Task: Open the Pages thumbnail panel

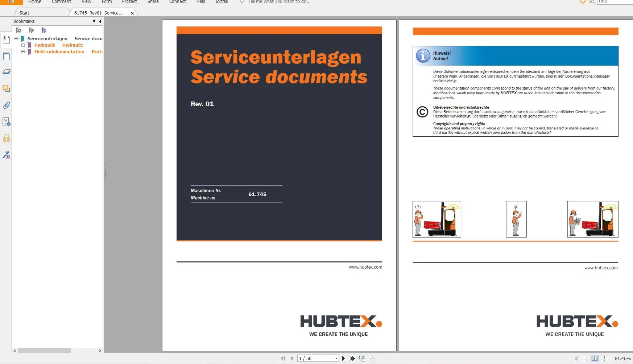Action: 6,56
